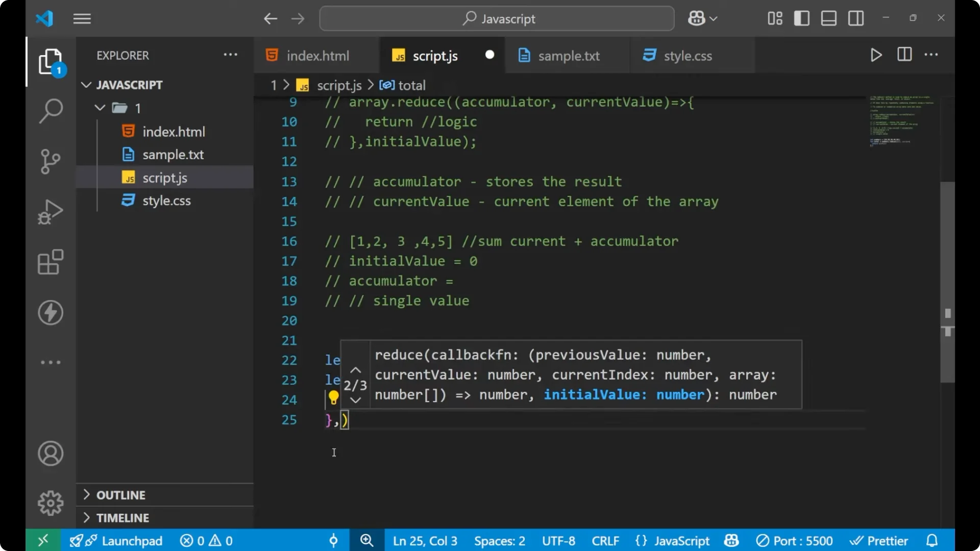This screenshot has width=980, height=551.
Task: Open the hamburger application menu
Action: coord(82,18)
